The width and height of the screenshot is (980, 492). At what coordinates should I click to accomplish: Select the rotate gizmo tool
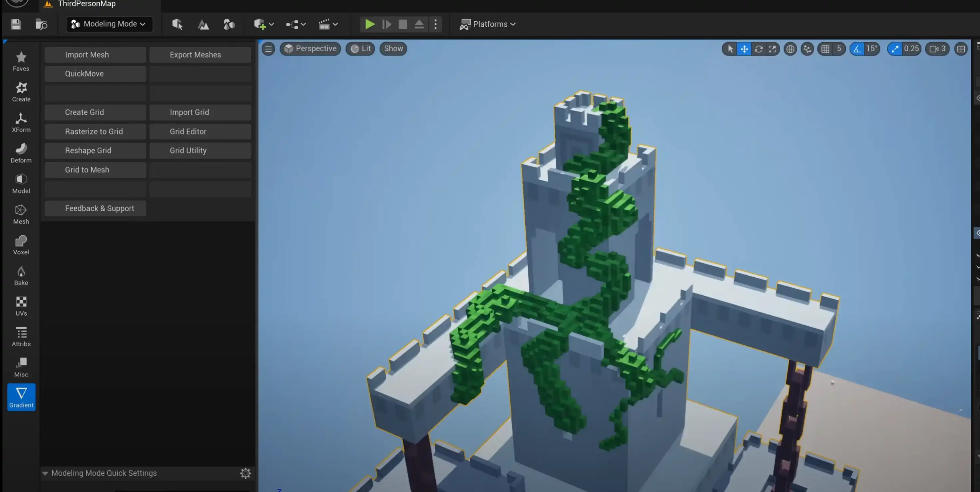[x=758, y=49]
